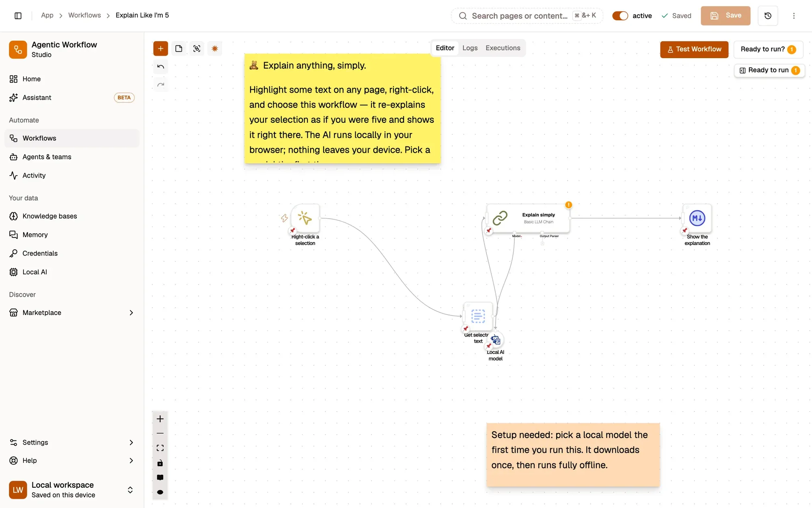The width and height of the screenshot is (812, 508).
Task: Focus the search pages or content field
Action: coord(527,16)
